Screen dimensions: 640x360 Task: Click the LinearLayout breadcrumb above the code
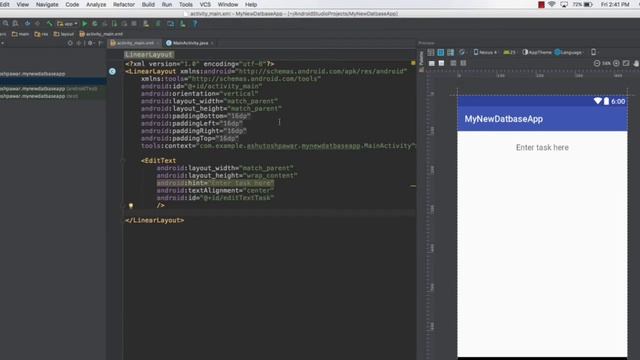149,54
